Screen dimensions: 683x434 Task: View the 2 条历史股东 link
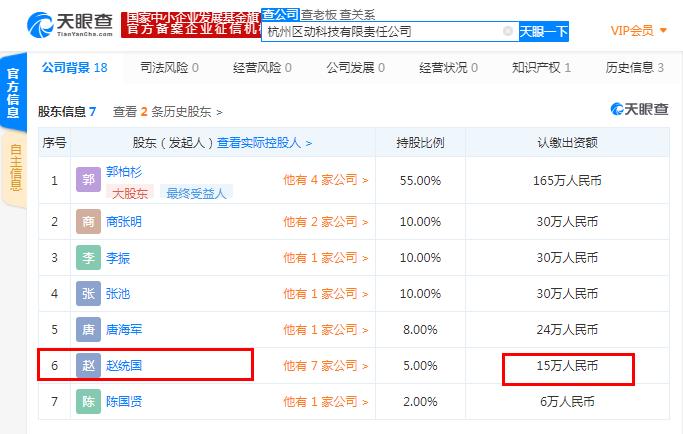pos(168,112)
